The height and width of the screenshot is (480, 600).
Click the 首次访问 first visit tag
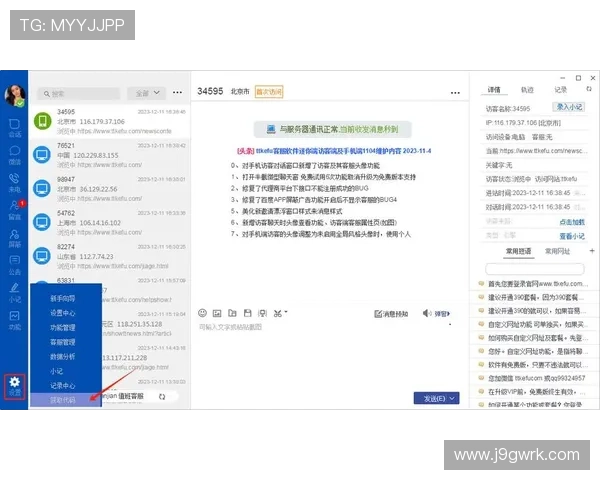[x=269, y=92]
